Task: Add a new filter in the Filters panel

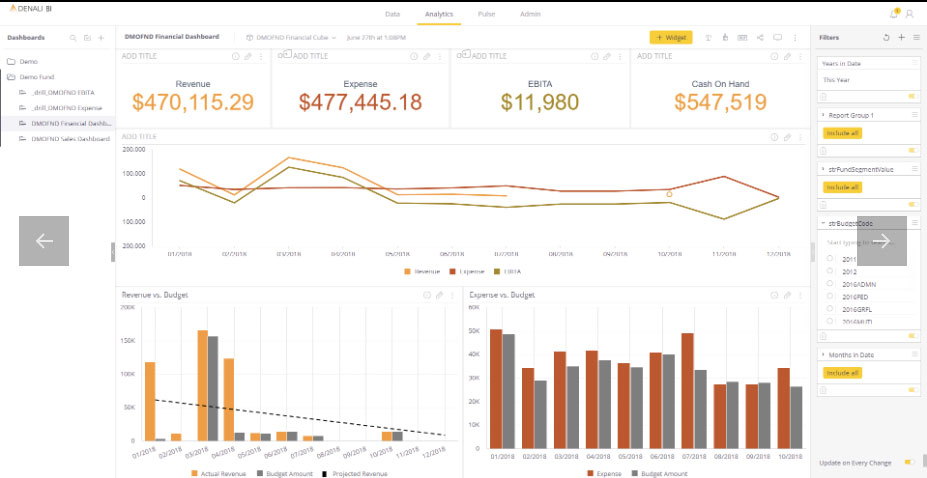Action: (902, 37)
